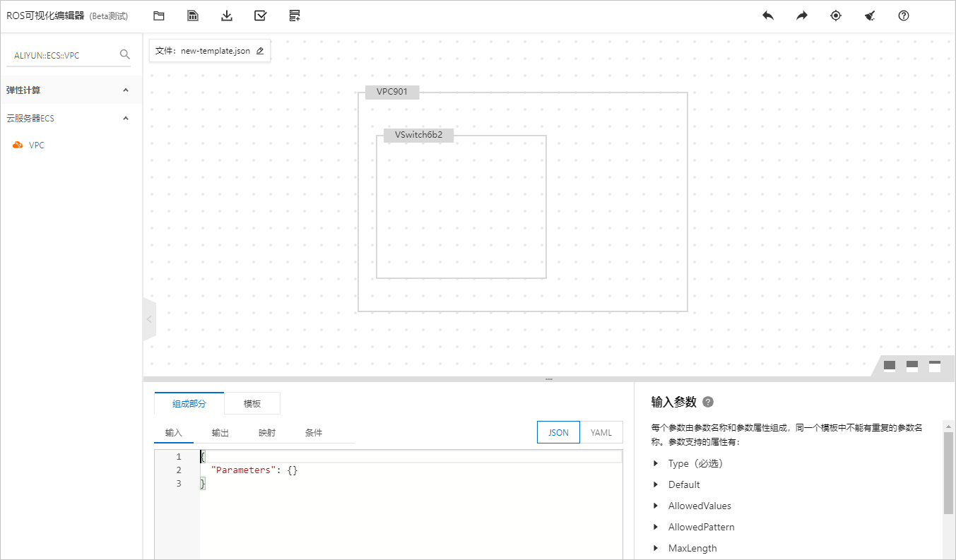Collapse the 弹性计算 category
The height and width of the screenshot is (560, 956).
tap(126, 90)
